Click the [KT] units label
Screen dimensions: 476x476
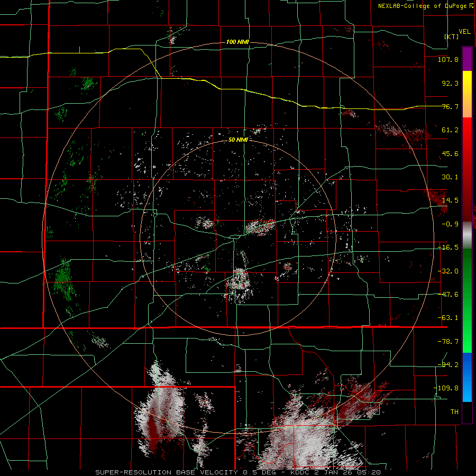[x=452, y=36]
